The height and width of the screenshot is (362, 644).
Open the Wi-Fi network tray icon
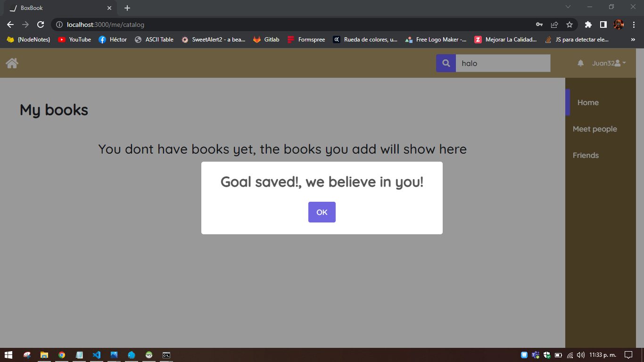click(570, 355)
